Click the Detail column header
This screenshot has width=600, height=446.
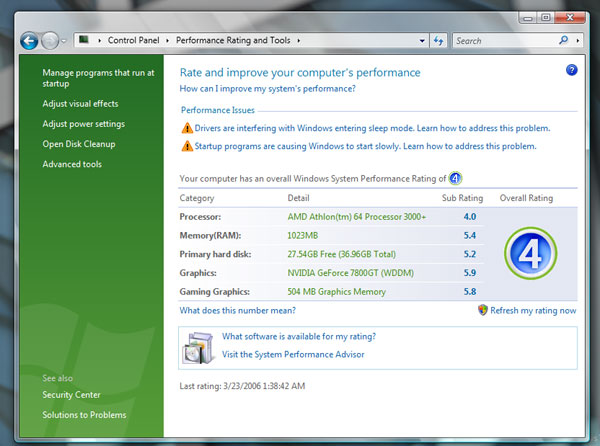tap(298, 198)
